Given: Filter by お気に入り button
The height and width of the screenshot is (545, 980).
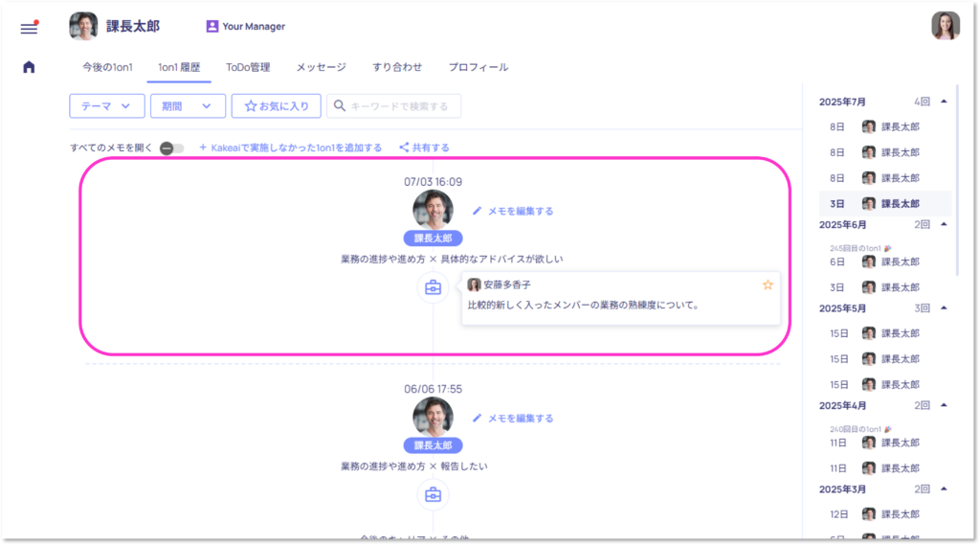Looking at the screenshot, I should tap(277, 106).
